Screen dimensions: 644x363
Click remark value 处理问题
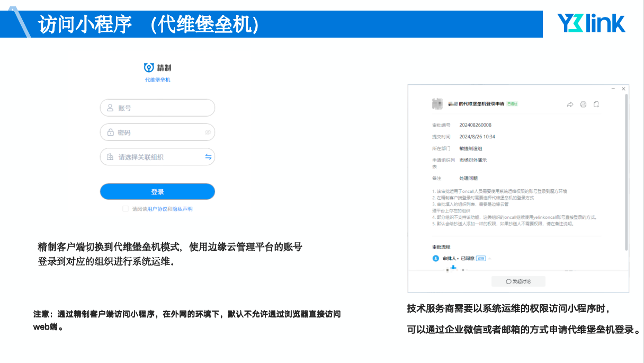pyautogui.click(x=468, y=179)
